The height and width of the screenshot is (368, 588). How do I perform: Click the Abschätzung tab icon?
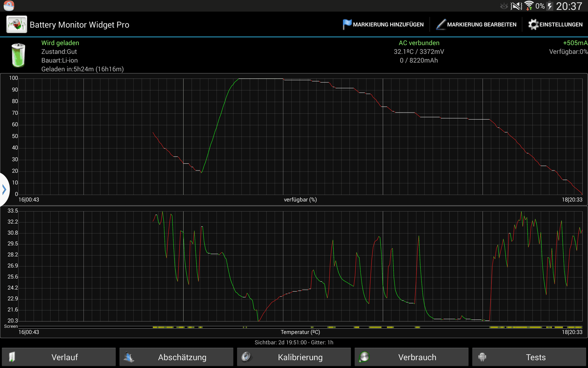(x=129, y=357)
